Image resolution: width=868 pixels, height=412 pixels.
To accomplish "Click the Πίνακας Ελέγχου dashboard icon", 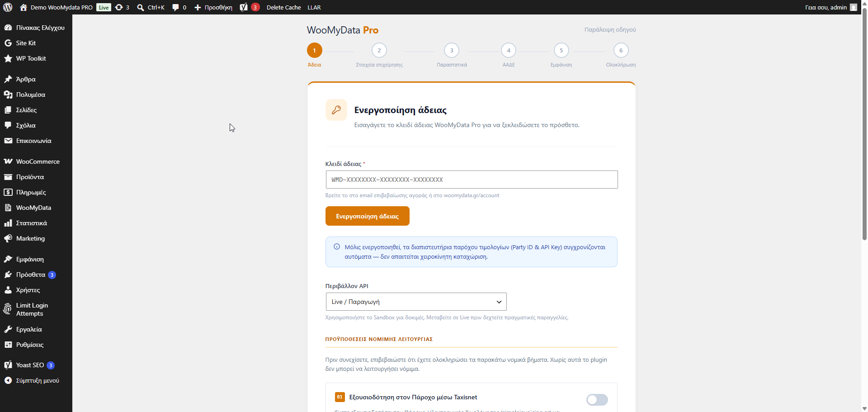I will 8,28.
